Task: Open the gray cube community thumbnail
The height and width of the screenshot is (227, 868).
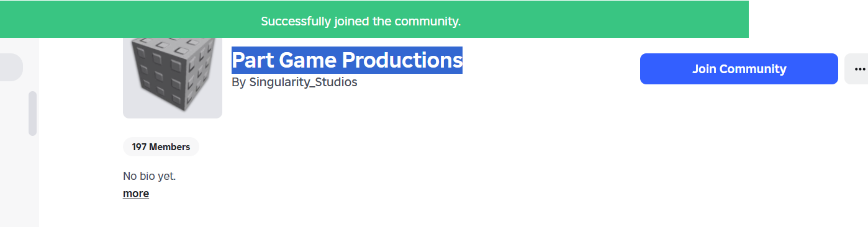Action: tap(173, 78)
